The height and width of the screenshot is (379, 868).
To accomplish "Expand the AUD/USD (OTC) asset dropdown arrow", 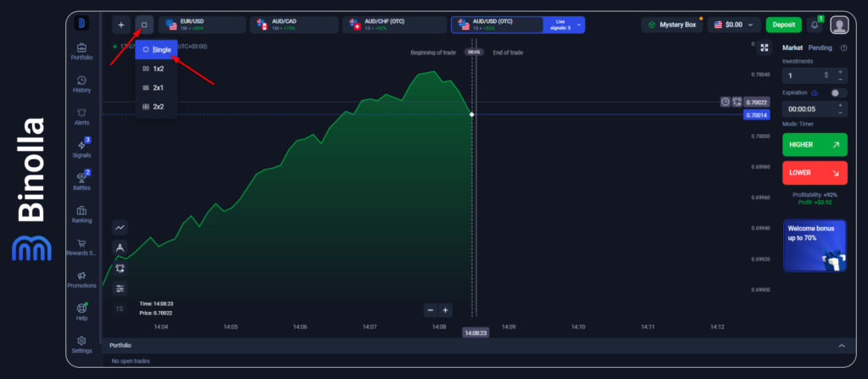I will [x=579, y=25].
